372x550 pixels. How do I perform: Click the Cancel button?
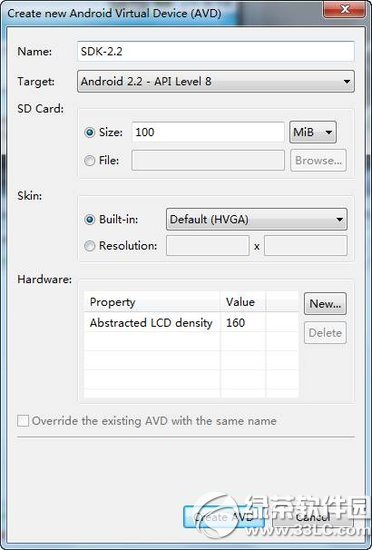point(313,517)
